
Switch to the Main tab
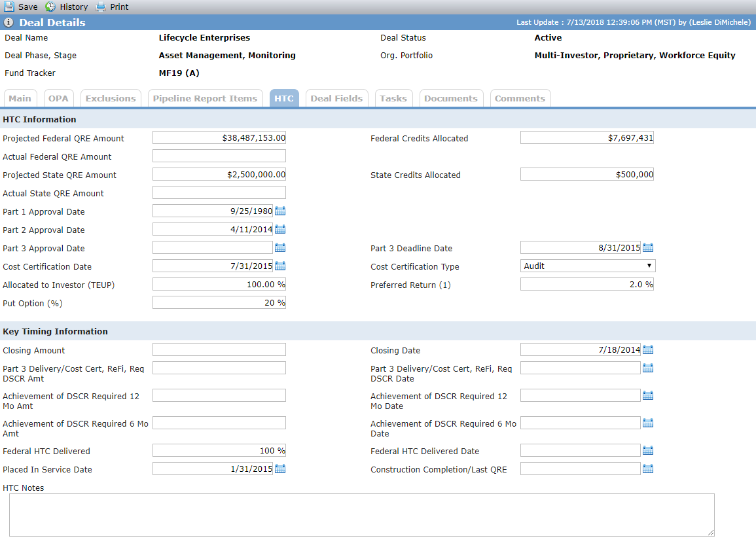tap(20, 98)
